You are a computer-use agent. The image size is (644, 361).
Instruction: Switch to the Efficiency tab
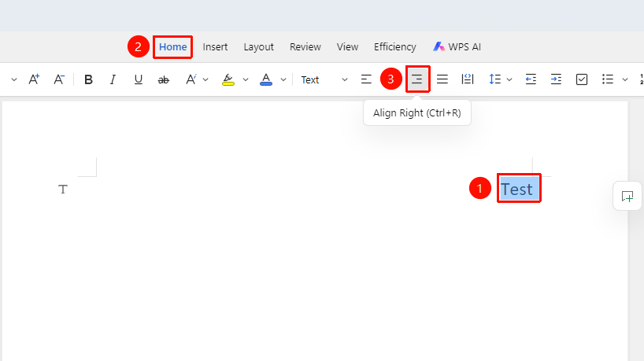pyautogui.click(x=394, y=46)
